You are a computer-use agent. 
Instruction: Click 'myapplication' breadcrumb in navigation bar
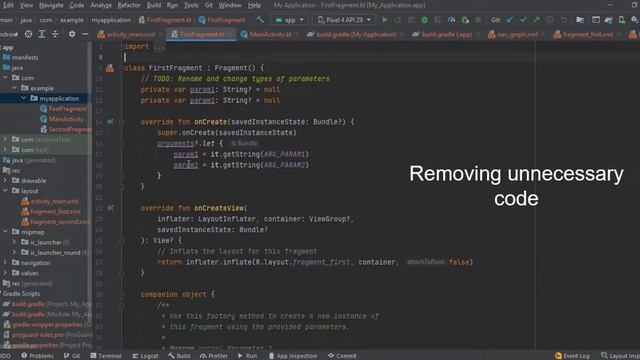[111, 20]
